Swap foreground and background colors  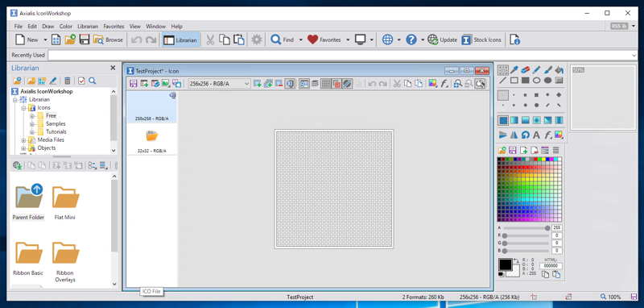516,260
